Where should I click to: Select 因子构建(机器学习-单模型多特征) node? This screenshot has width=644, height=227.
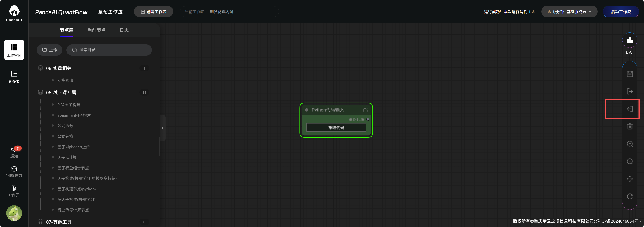(87, 178)
